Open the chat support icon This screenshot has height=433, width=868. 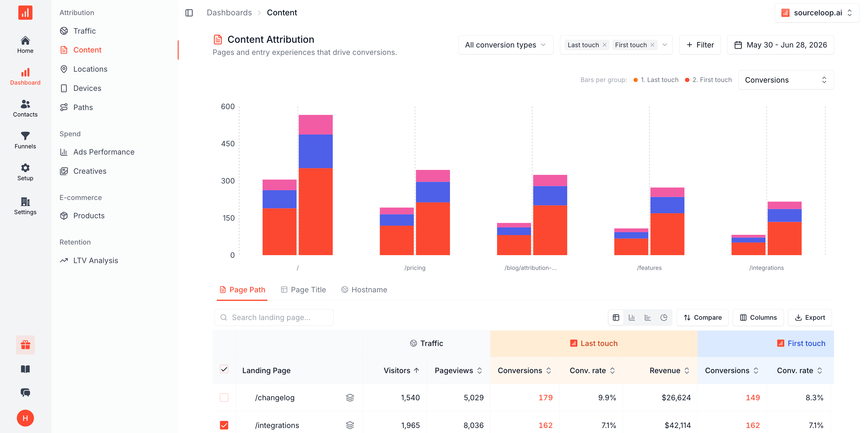pyautogui.click(x=25, y=393)
